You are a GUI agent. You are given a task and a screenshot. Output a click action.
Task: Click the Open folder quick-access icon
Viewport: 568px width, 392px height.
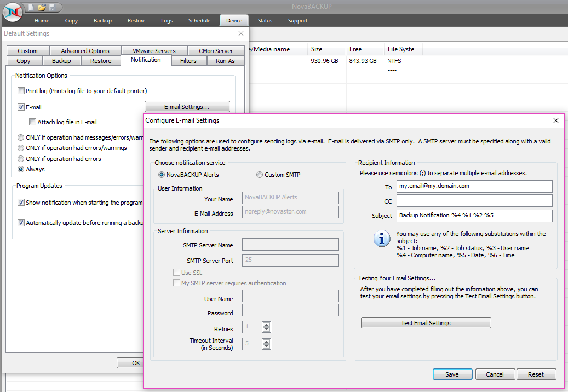42,7
